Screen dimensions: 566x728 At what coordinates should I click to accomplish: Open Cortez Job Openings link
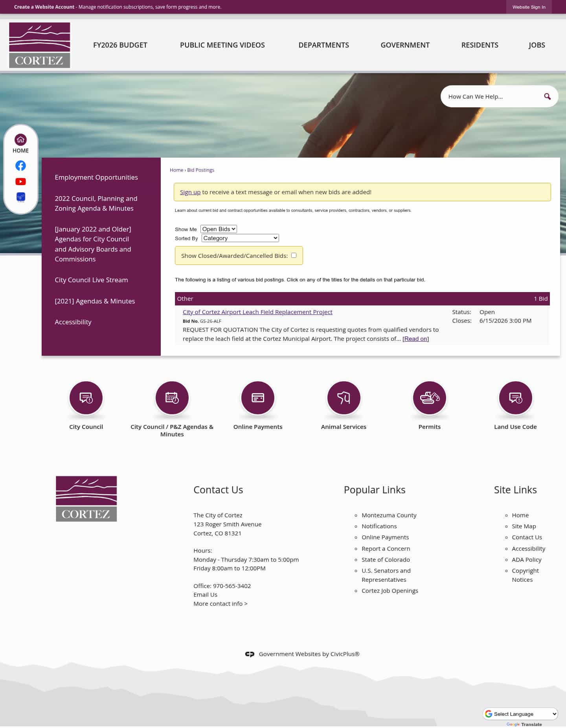390,591
